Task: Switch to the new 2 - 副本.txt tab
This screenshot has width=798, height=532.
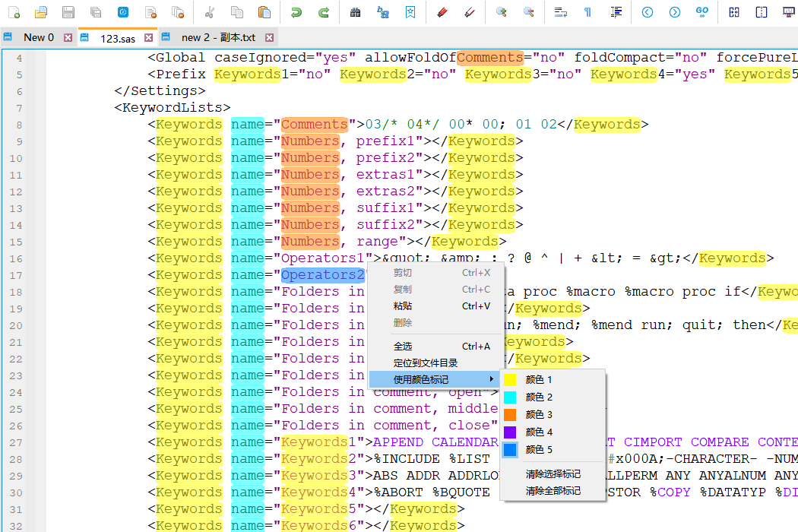Action: [218, 38]
